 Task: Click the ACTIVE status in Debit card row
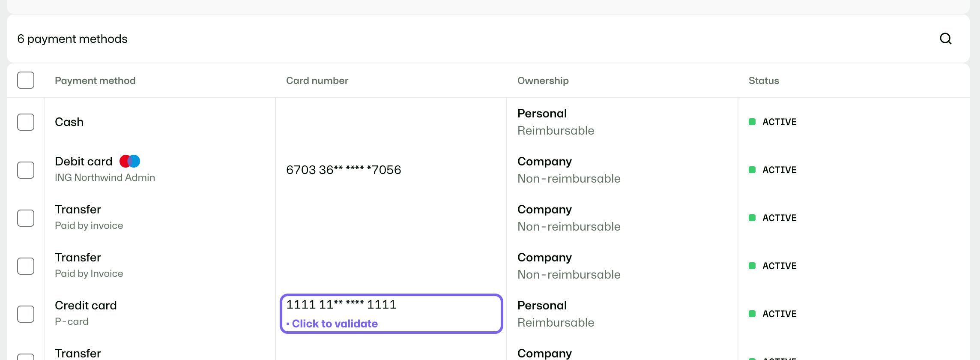coord(773,170)
